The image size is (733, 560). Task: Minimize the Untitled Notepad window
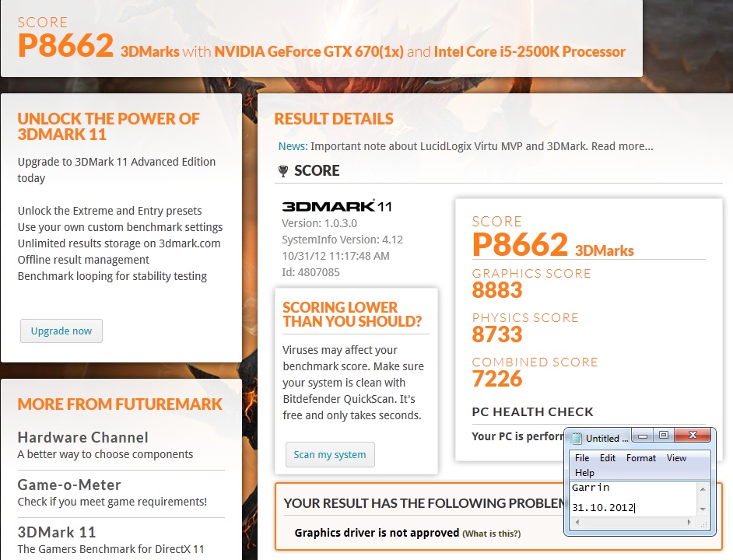[643, 436]
